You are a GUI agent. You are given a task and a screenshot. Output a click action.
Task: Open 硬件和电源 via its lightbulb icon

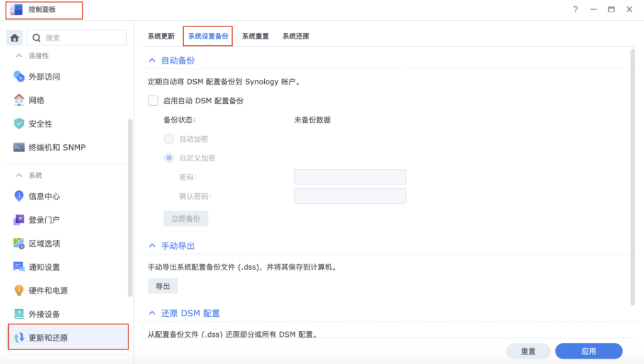[x=19, y=291]
